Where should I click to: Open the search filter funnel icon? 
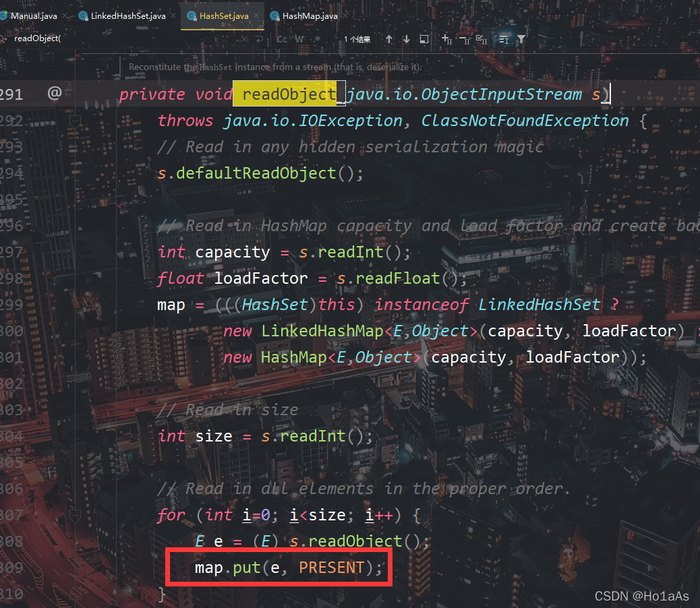click(521, 39)
